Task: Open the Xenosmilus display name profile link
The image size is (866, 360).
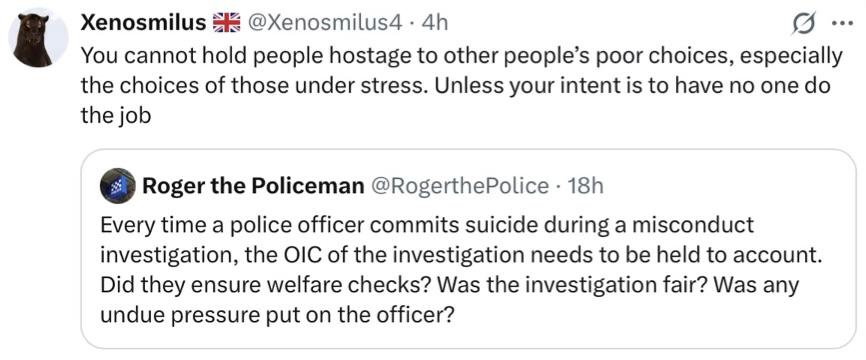Action: [144, 23]
